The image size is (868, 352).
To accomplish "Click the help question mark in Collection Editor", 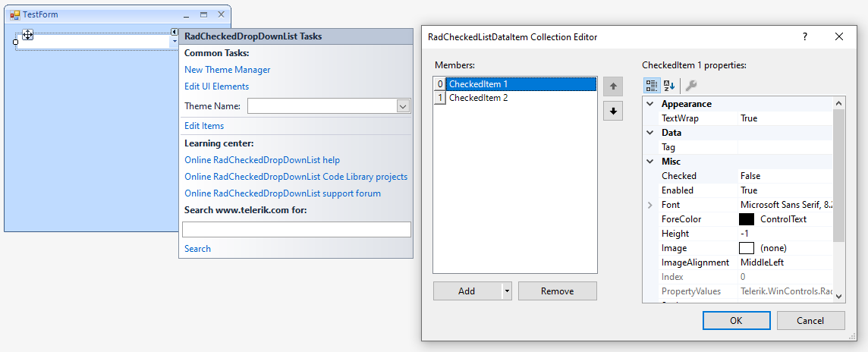I will tap(805, 37).
